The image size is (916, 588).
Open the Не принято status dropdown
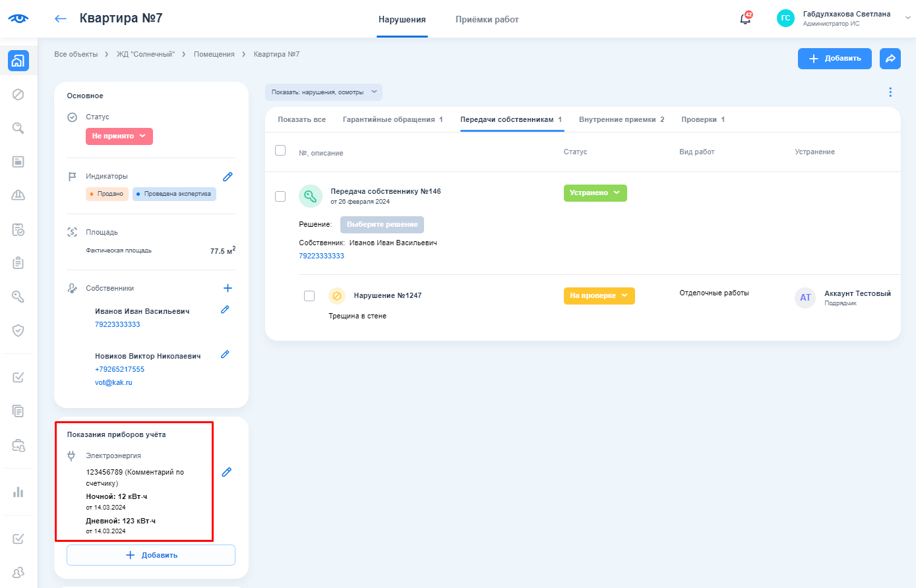pyautogui.click(x=119, y=136)
